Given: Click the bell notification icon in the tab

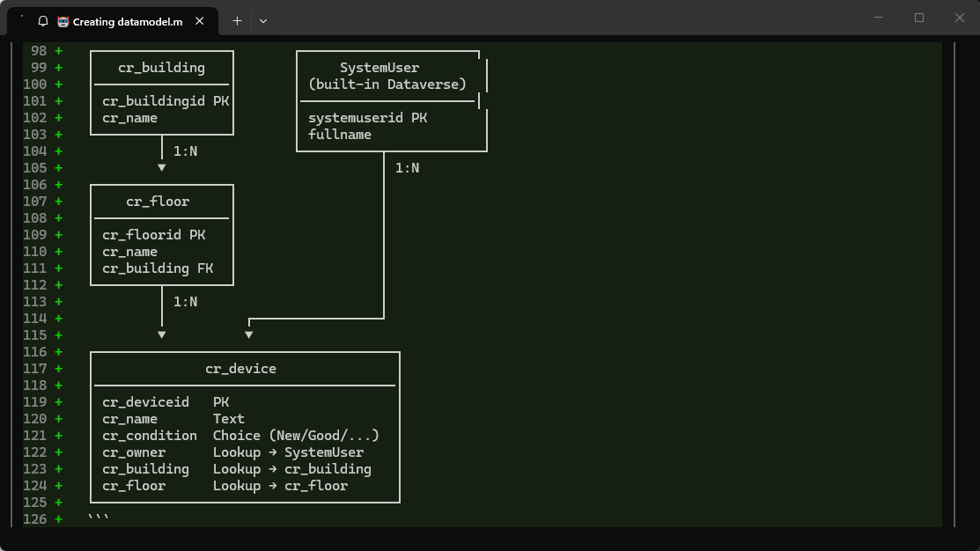Looking at the screenshot, I should (43, 21).
